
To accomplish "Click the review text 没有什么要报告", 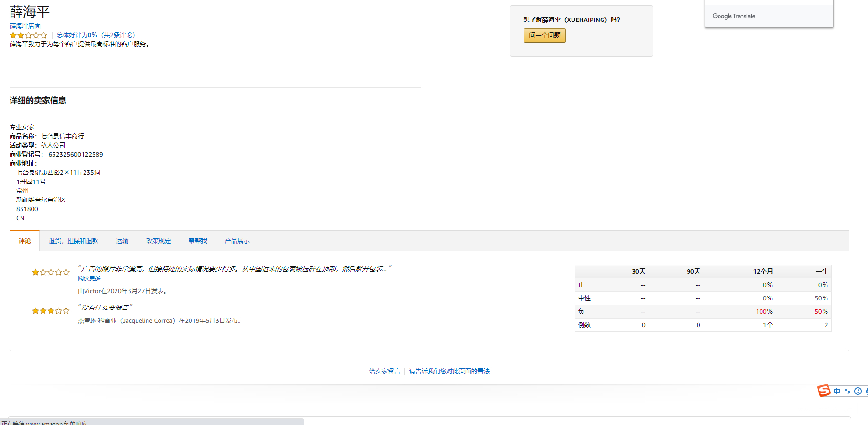I will (x=105, y=308).
